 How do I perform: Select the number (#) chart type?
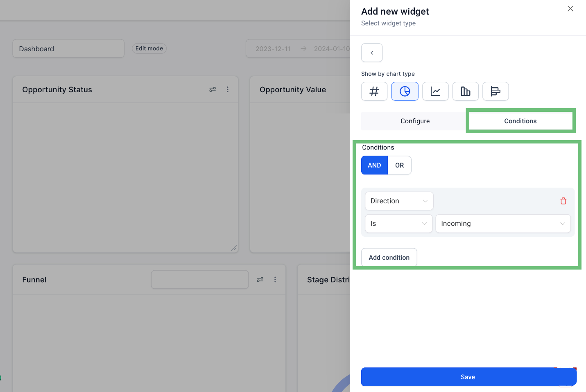pos(374,91)
